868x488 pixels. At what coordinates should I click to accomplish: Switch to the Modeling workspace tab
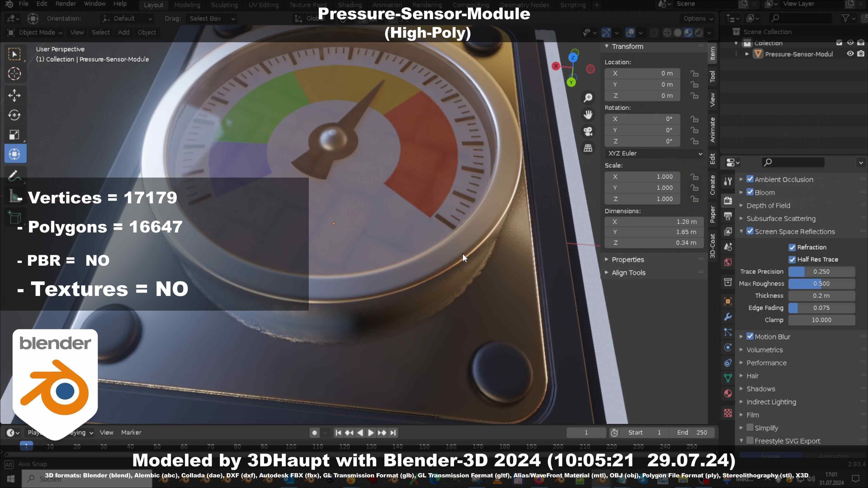tap(187, 5)
